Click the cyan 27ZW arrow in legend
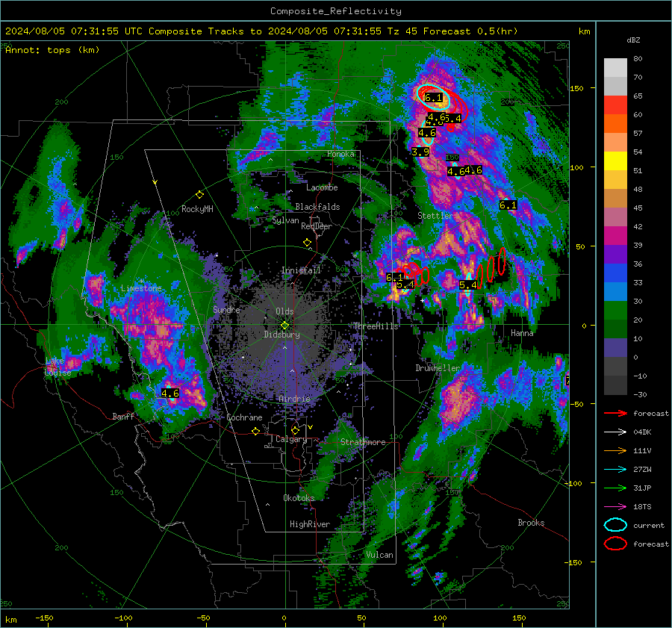The image size is (672, 628). pos(615,469)
